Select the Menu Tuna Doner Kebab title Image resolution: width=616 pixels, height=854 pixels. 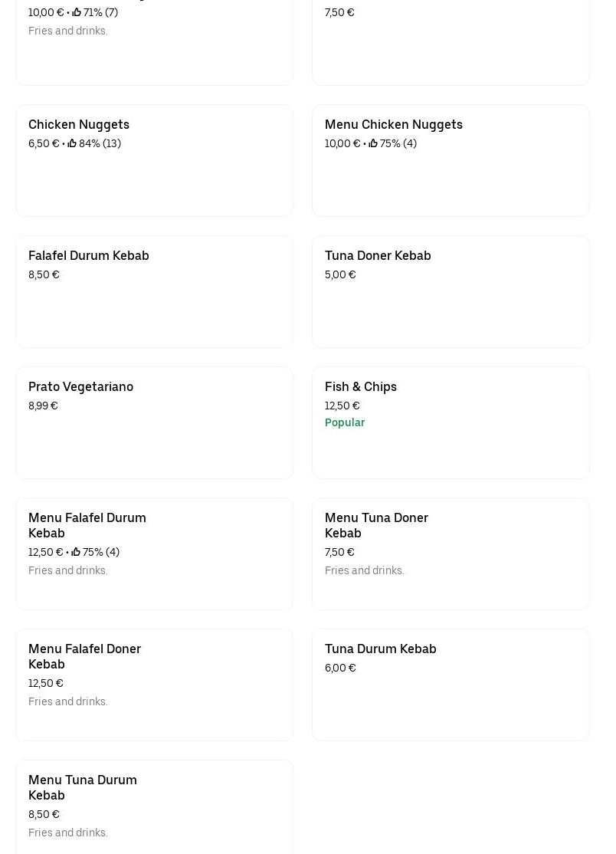(376, 525)
